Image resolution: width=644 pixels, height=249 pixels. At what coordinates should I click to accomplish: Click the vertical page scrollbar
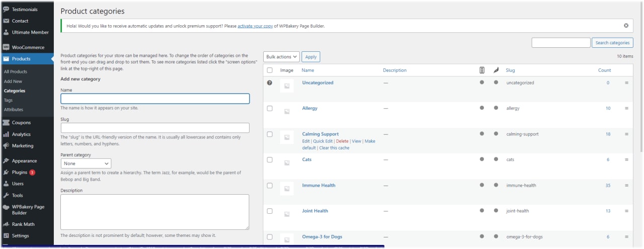tap(641, 75)
